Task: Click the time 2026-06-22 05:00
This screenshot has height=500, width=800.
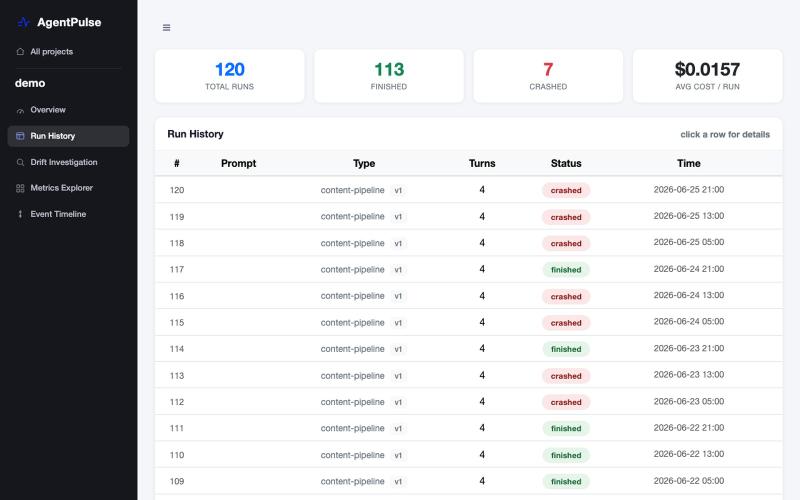Action: (x=689, y=481)
